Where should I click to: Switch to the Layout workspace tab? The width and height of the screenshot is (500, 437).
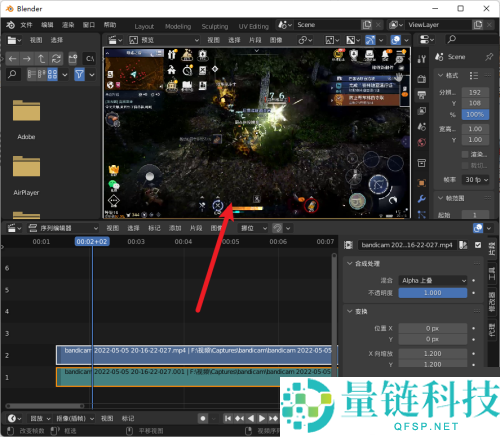click(x=144, y=26)
